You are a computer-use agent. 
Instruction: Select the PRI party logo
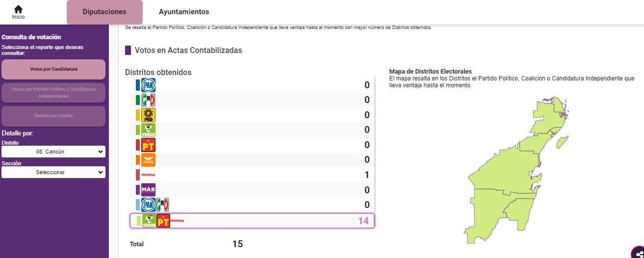click(148, 100)
